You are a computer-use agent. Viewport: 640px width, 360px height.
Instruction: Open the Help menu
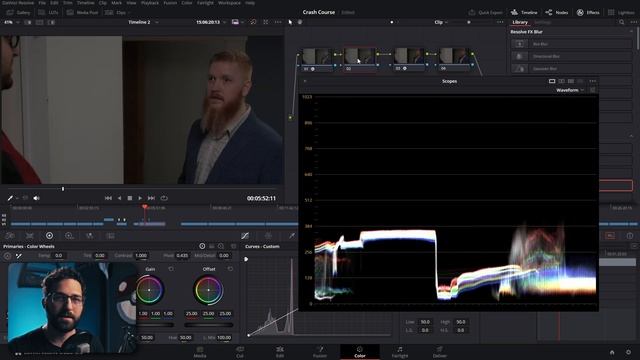[x=250, y=3]
